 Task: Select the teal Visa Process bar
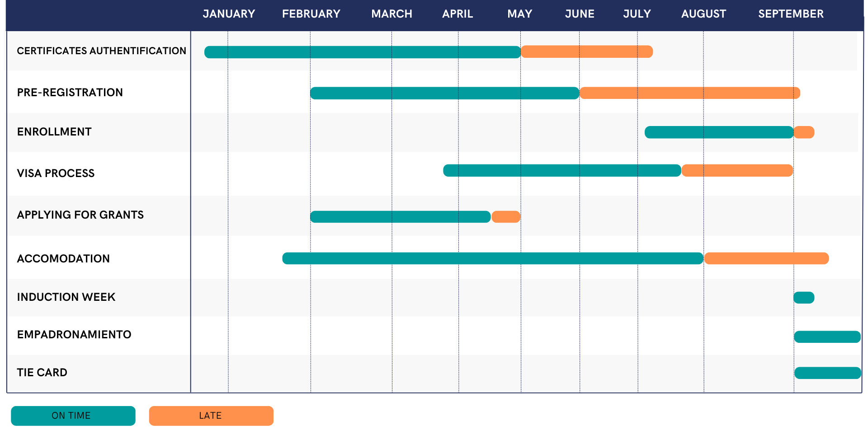point(562,171)
